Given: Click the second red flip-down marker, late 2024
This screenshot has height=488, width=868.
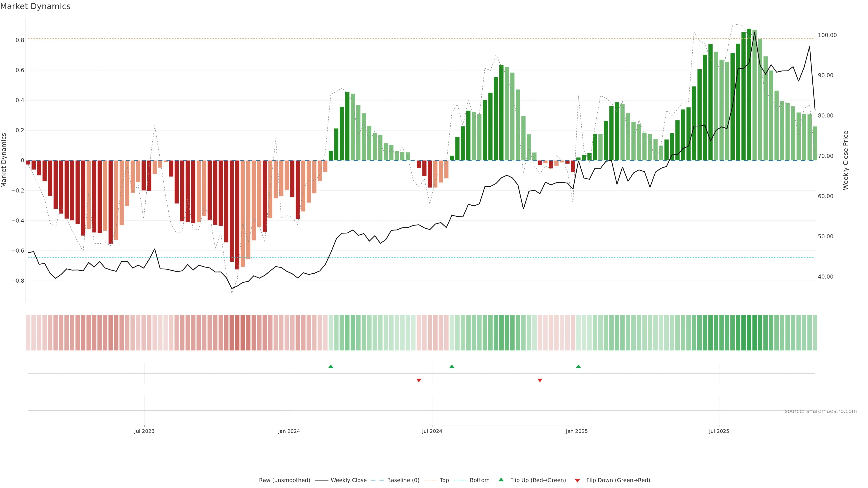Looking at the screenshot, I should [x=540, y=380].
